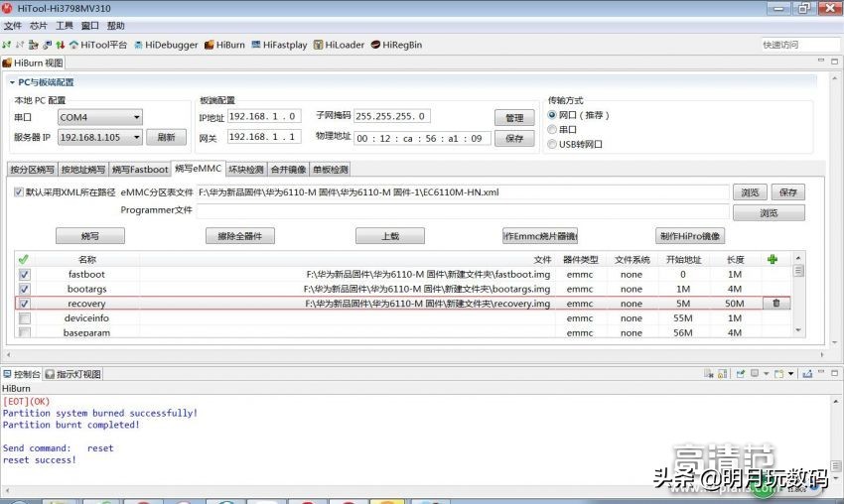This screenshot has height=504, width=844.
Task: Click the display selected console icon
Action: (756, 374)
